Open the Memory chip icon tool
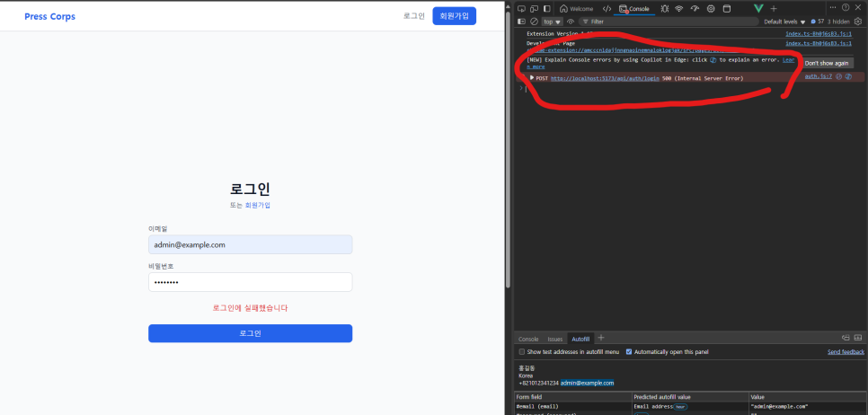 coord(711,8)
